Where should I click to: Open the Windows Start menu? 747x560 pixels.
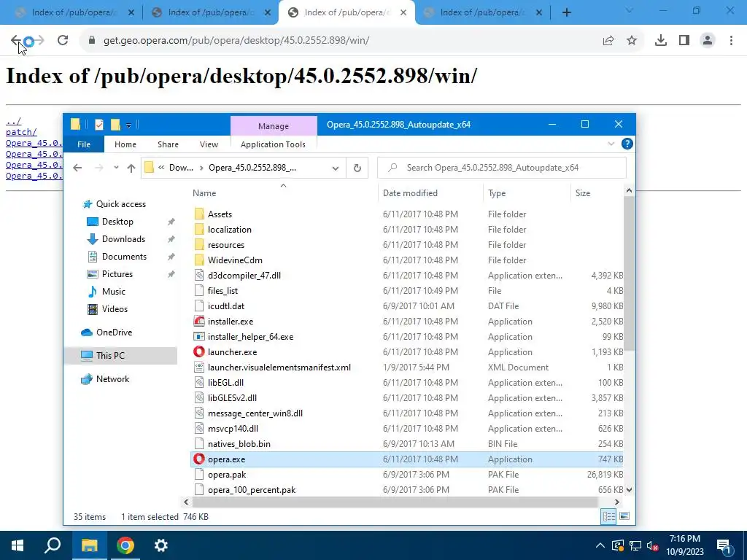click(x=18, y=545)
